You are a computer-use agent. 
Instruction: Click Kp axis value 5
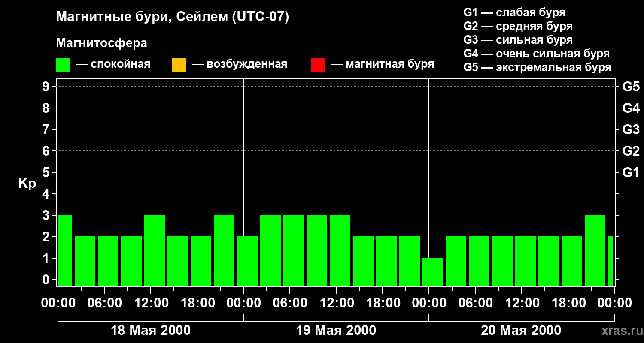pyautogui.click(x=47, y=172)
